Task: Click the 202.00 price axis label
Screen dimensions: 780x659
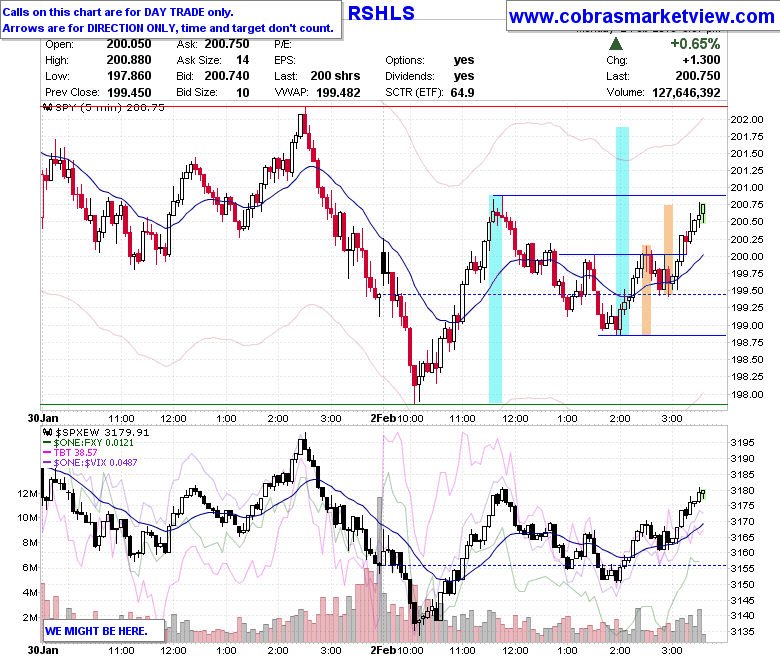Action: tap(747, 119)
